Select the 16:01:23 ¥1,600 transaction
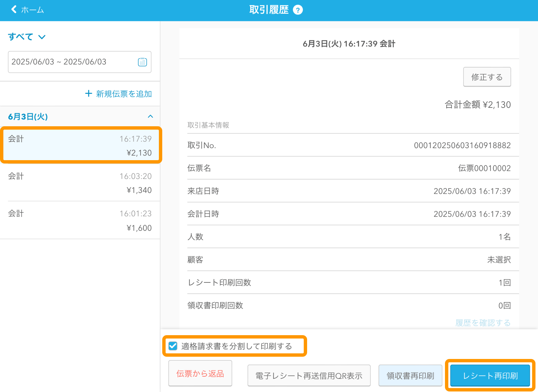The width and height of the screenshot is (538, 392). (80, 220)
